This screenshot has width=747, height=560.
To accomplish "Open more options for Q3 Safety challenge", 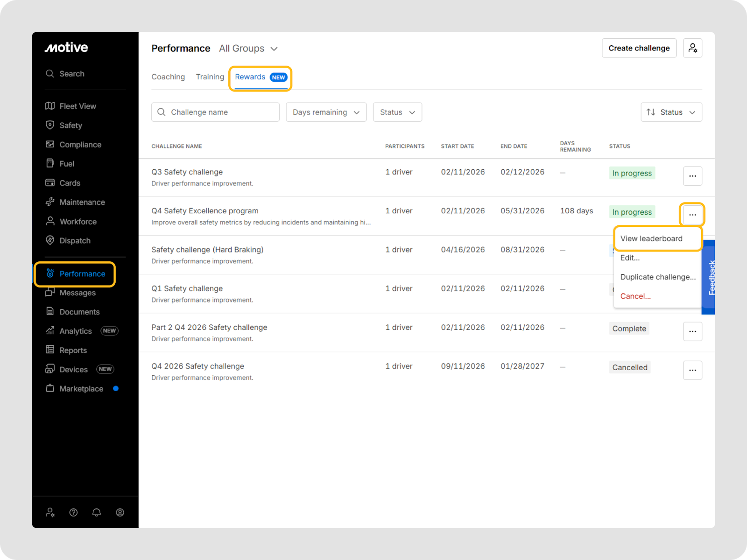I will coord(692,176).
